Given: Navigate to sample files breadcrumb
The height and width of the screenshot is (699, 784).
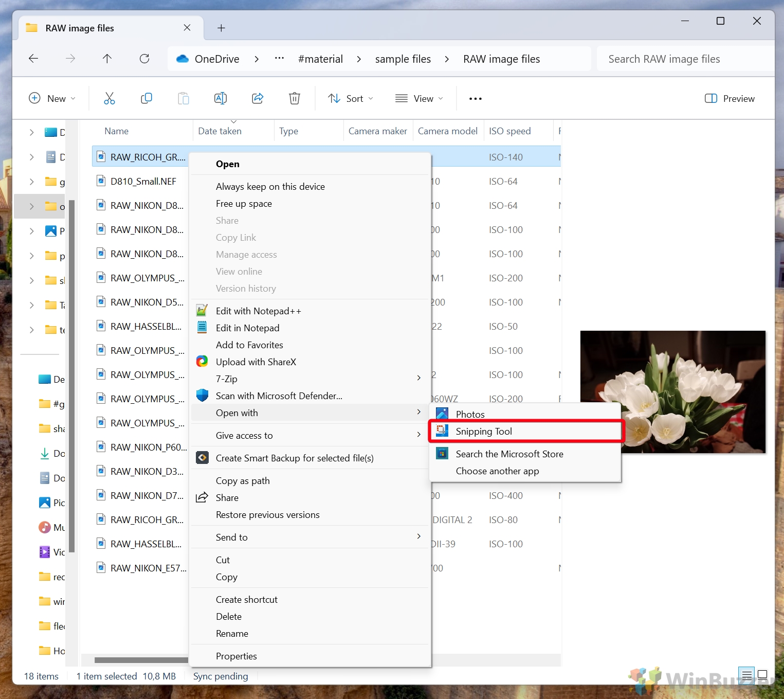Looking at the screenshot, I should [x=403, y=59].
